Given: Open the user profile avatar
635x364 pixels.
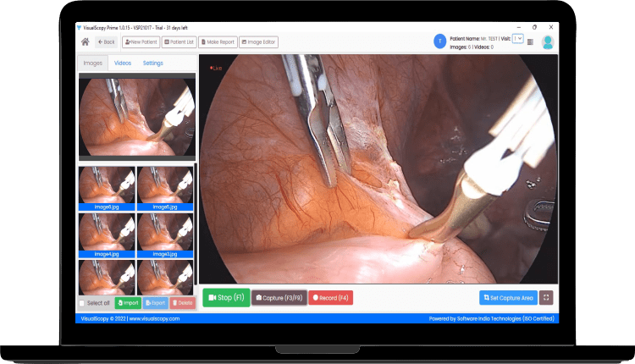Looking at the screenshot, I should tap(548, 42).
